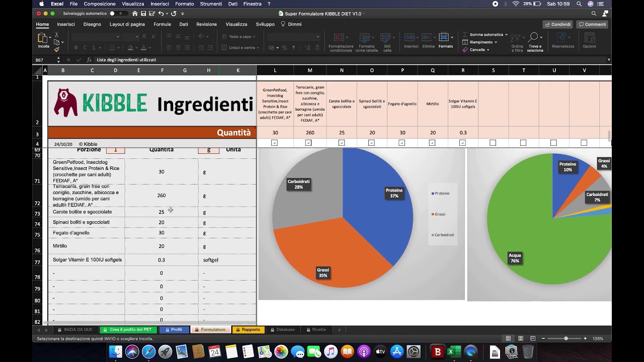Click the add sheet plus button
The width and height of the screenshot is (644, 362).
click(340, 330)
